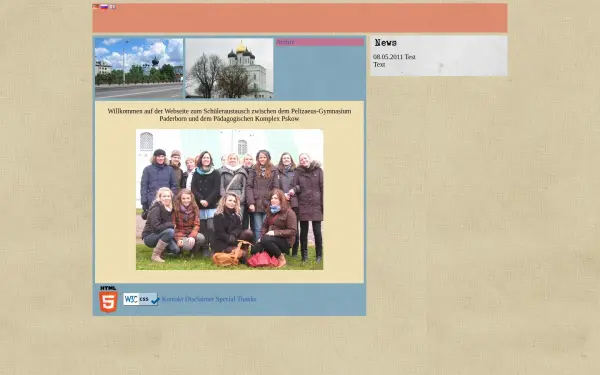Image resolution: width=600 pixels, height=375 pixels.
Task: Visit the Special Thanks link
Action: tap(236, 299)
